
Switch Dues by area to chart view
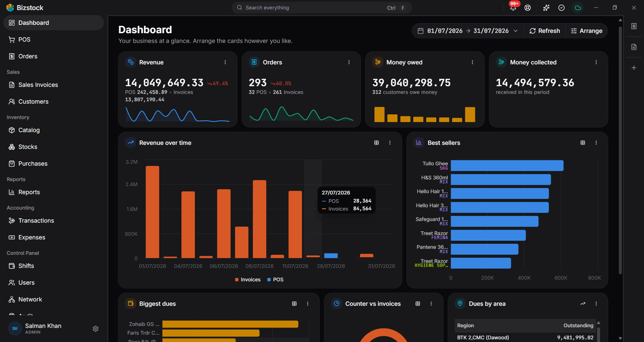583,304
